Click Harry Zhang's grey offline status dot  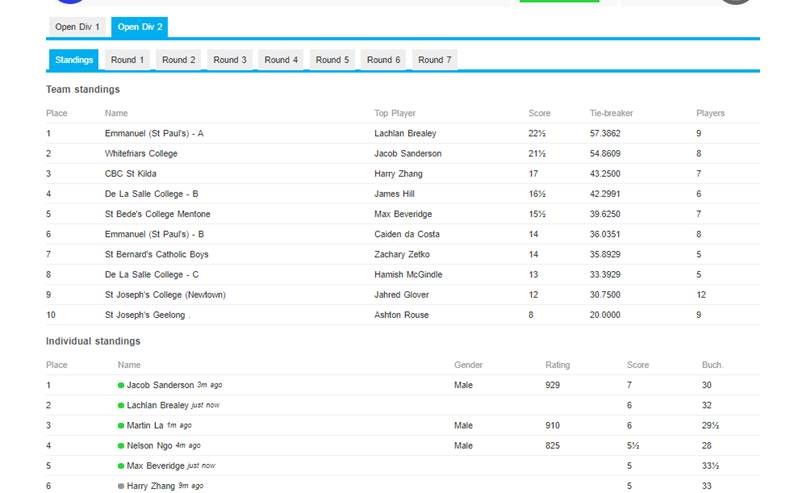[x=121, y=486]
